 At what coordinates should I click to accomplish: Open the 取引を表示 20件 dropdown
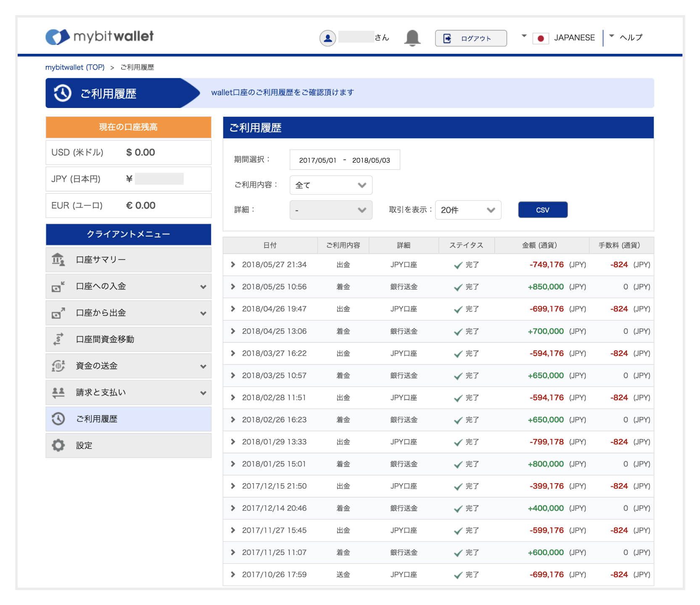(468, 210)
